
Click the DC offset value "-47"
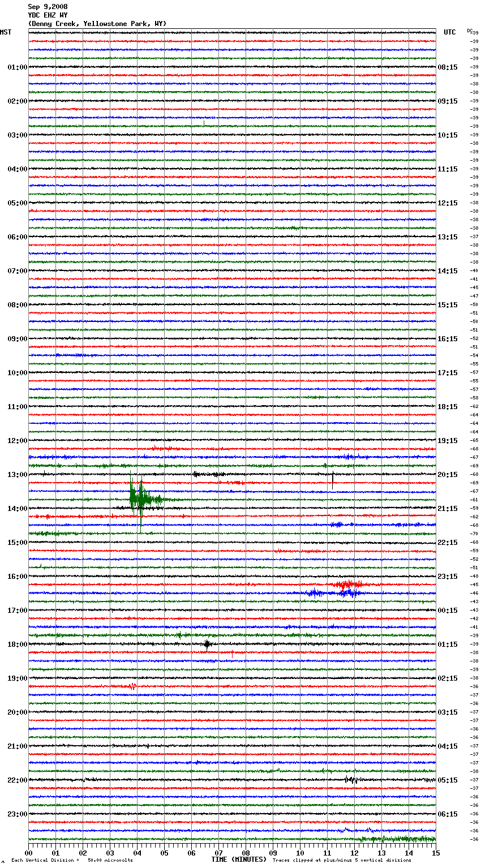point(474,296)
